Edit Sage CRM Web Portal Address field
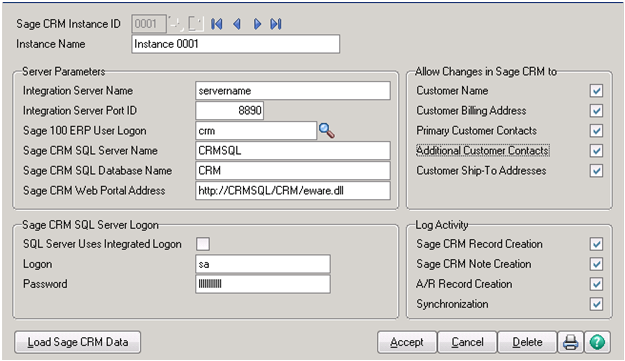Image resolution: width=625 pixels, height=361 pixels. [x=293, y=190]
